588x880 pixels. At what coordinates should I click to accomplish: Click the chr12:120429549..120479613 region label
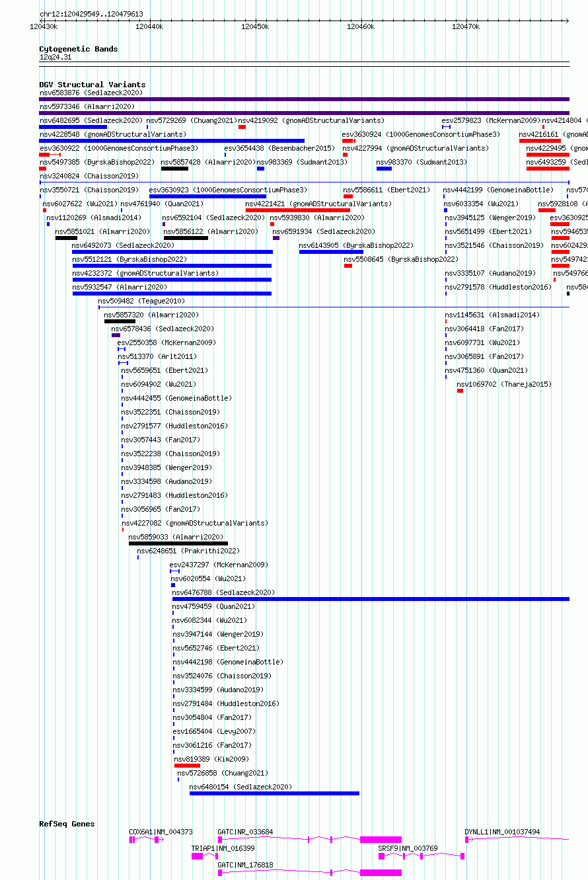(91, 14)
